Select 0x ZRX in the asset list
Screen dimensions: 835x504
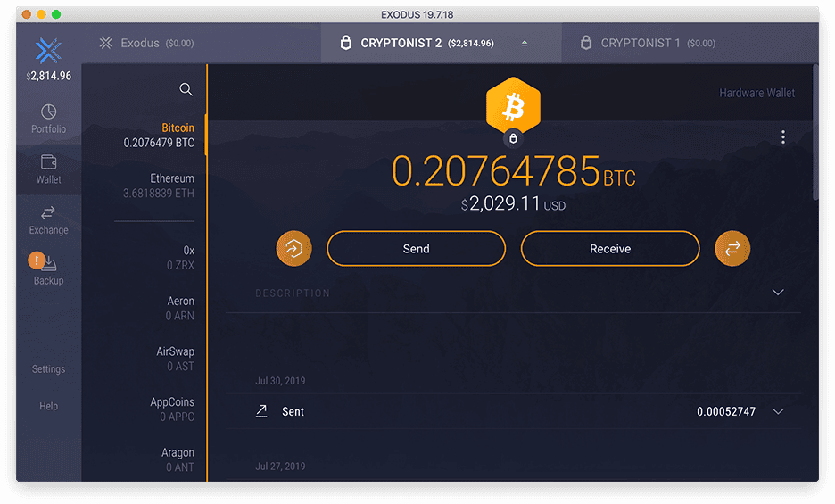[x=180, y=258]
